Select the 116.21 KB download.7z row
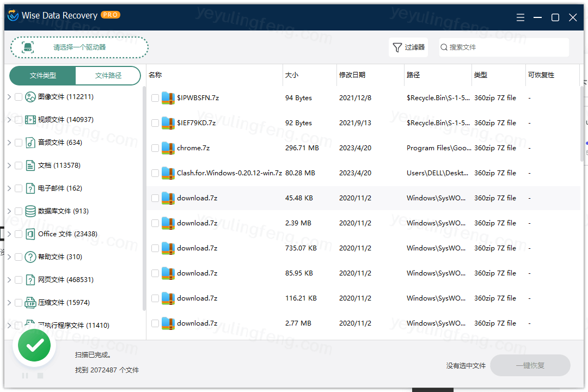This screenshot has width=588, height=392. (x=363, y=298)
